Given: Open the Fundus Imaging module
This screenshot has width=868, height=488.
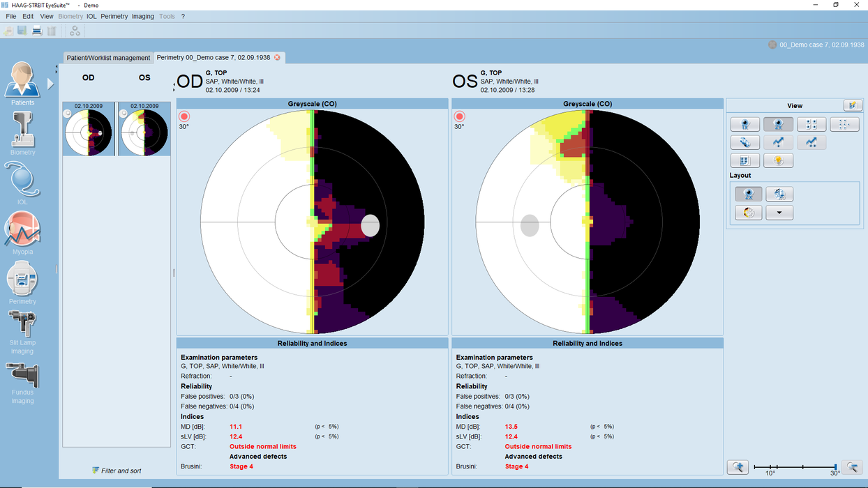Looking at the screenshot, I should [x=22, y=376].
